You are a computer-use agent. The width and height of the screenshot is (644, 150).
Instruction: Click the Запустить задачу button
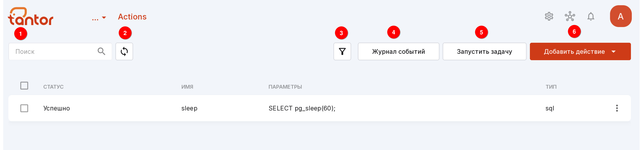[484, 52]
